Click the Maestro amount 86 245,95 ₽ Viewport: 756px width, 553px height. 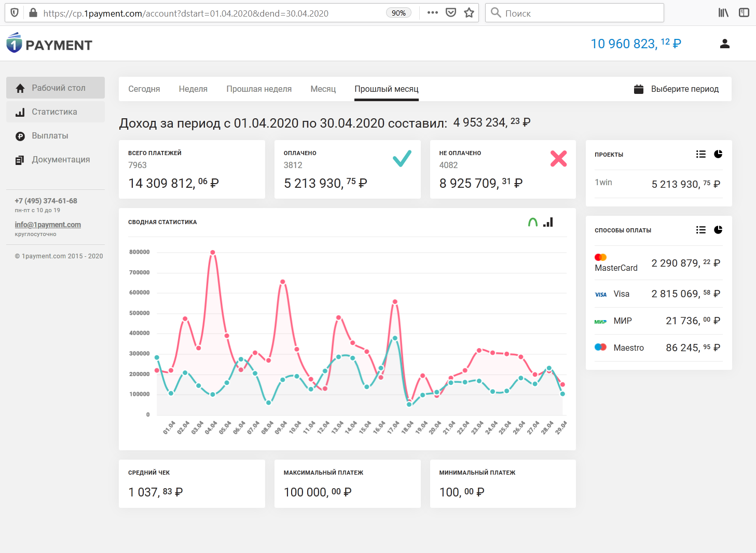[693, 348]
